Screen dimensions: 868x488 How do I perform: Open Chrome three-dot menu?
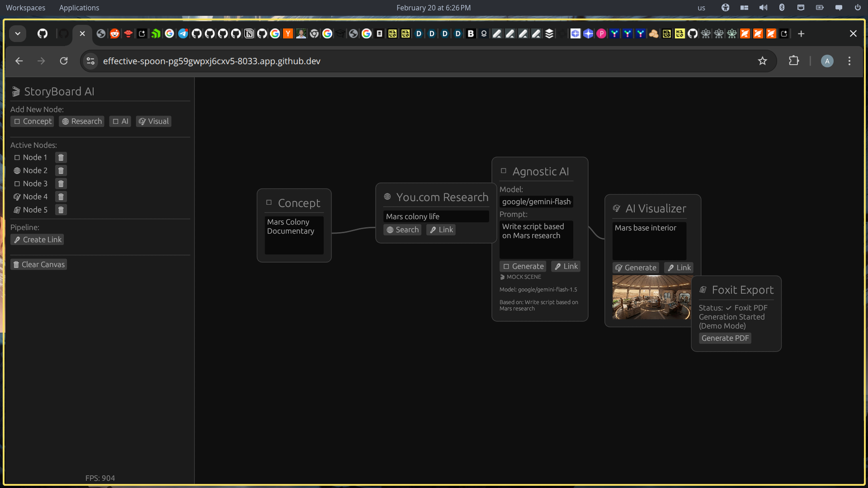[849, 61]
